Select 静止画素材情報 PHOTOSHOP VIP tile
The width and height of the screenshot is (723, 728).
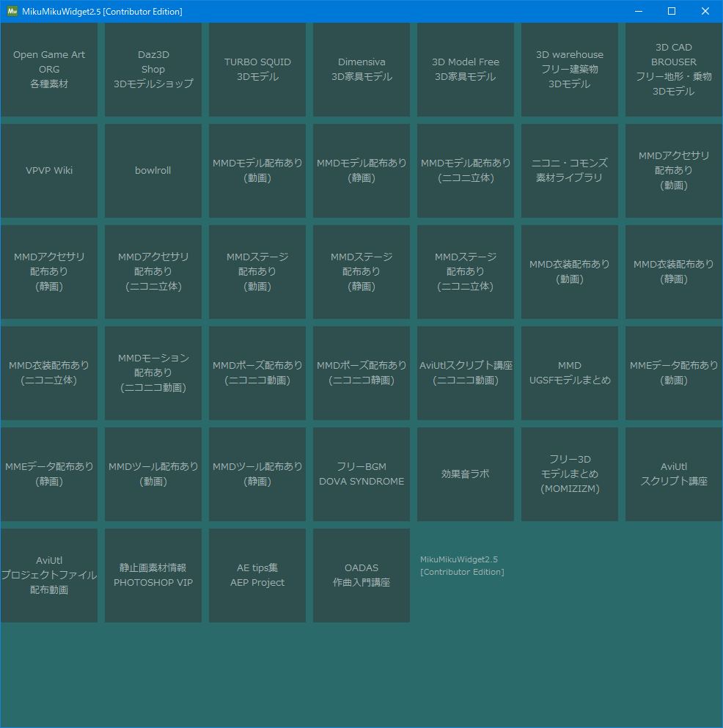point(153,576)
